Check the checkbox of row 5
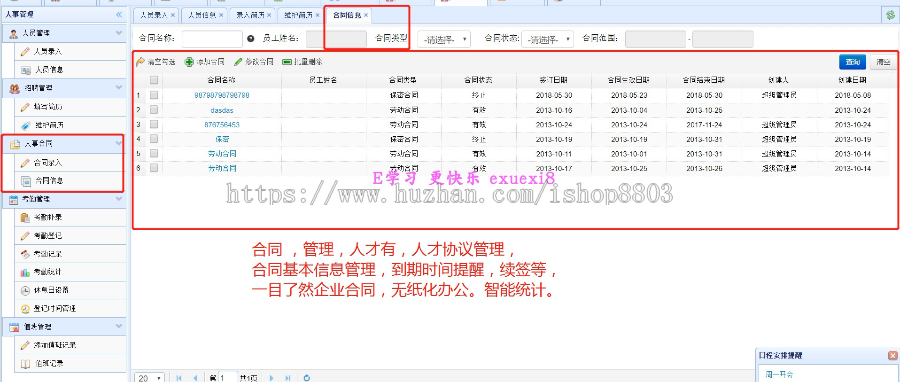 154,154
